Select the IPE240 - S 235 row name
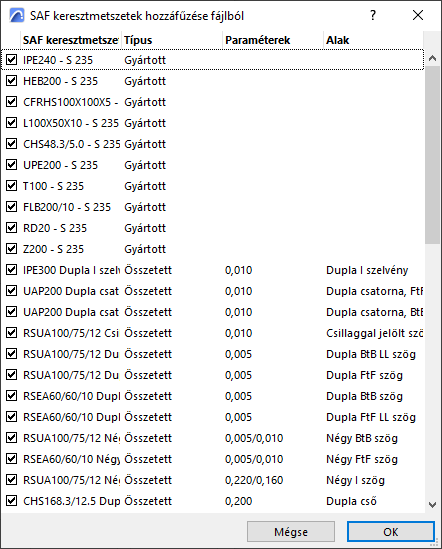442x549 pixels. tap(58, 60)
